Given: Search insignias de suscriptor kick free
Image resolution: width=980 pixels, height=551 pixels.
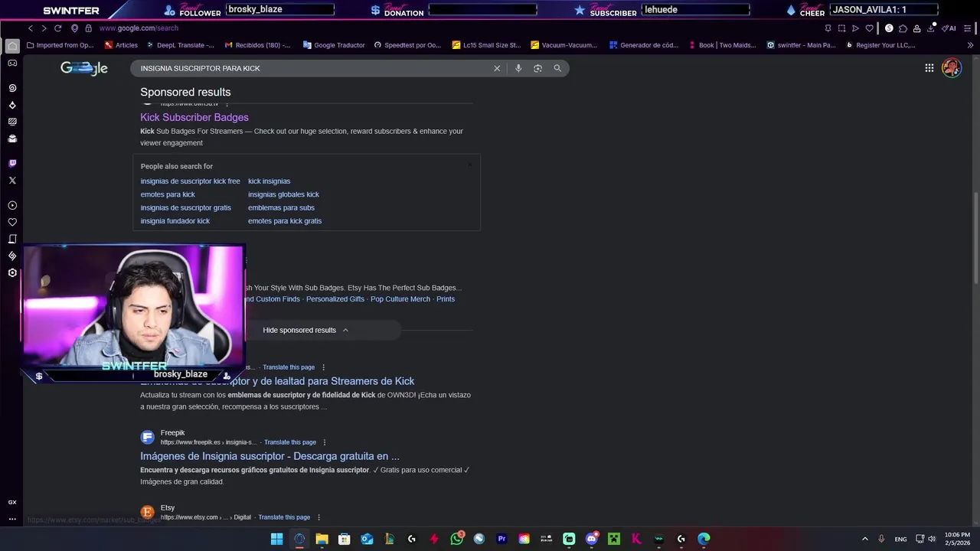Looking at the screenshot, I should click(x=190, y=181).
